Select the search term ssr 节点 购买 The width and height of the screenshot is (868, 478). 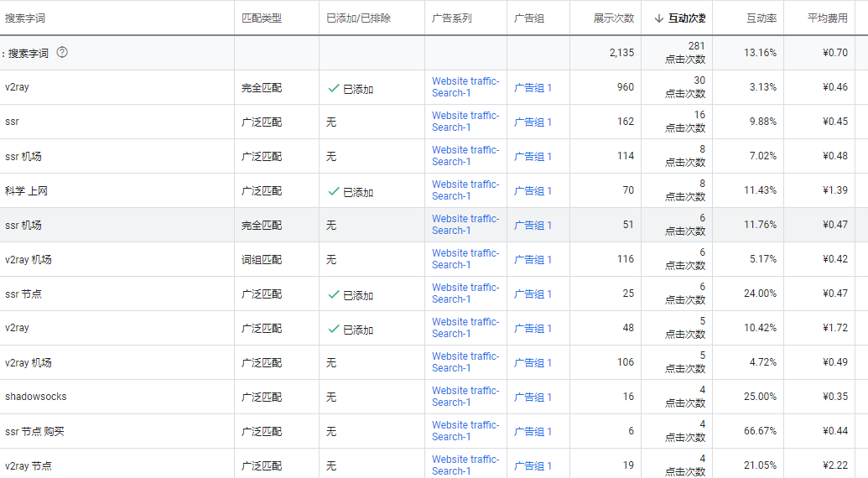click(x=34, y=432)
